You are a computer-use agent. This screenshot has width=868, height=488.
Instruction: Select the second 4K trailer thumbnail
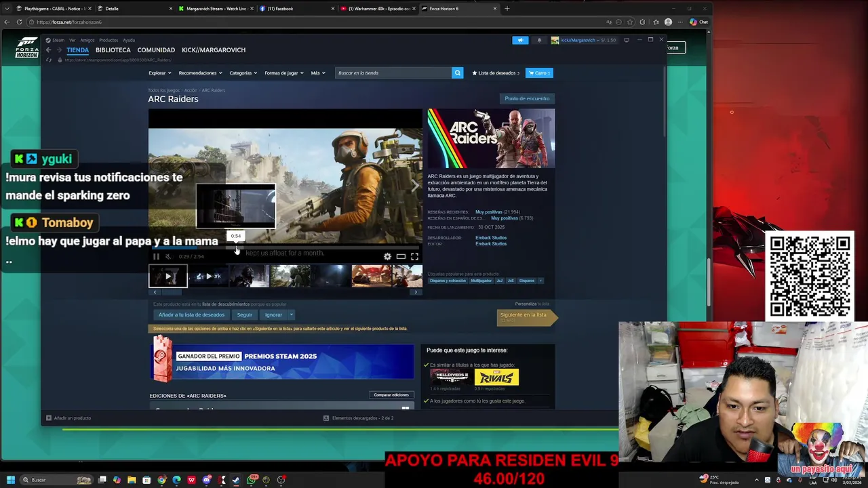[209, 276]
